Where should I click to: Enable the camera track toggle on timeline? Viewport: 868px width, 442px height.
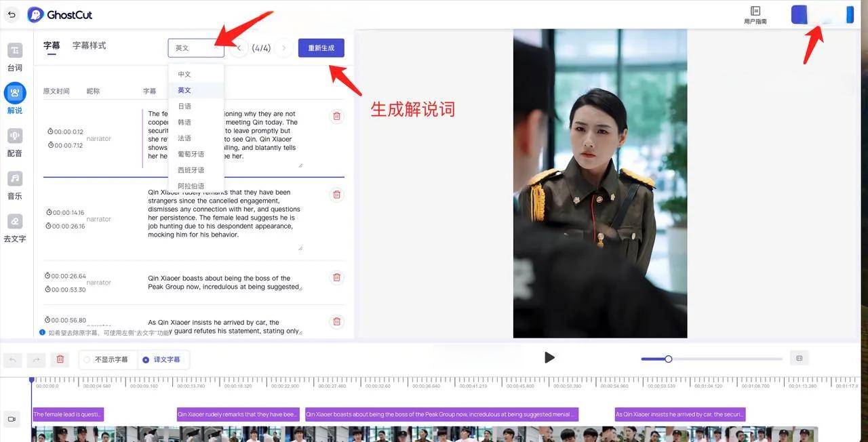tap(11, 419)
